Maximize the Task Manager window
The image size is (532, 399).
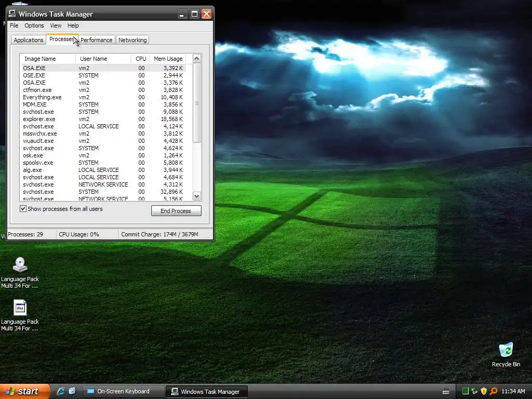click(194, 14)
